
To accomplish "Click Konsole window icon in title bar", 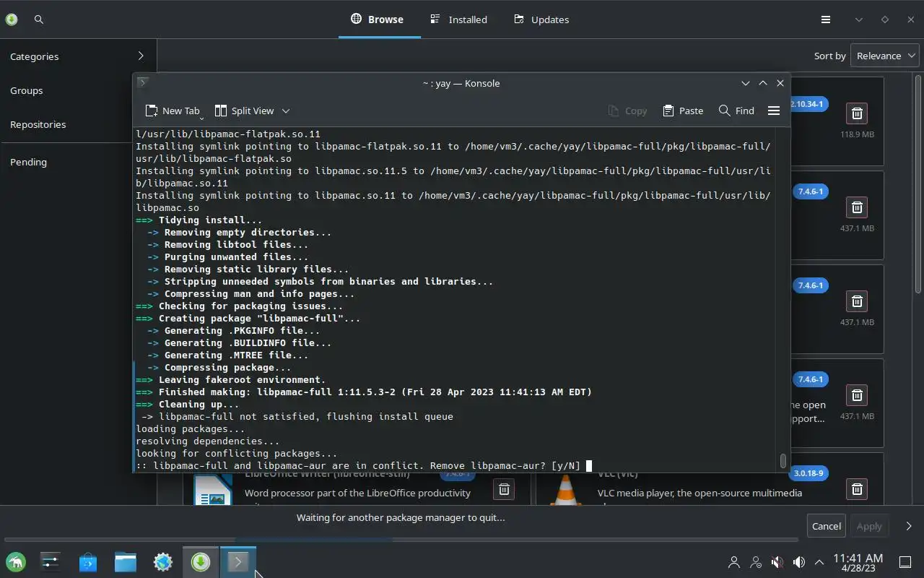I will [x=142, y=83].
